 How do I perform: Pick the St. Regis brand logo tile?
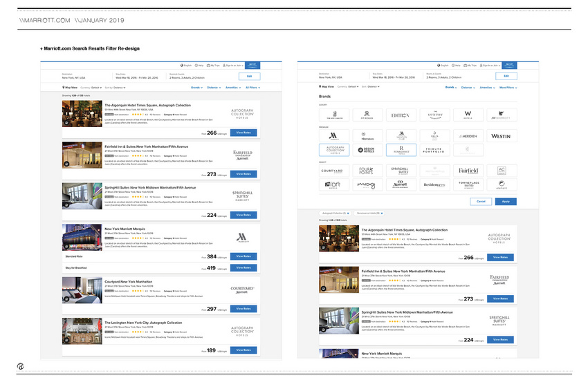click(x=369, y=115)
